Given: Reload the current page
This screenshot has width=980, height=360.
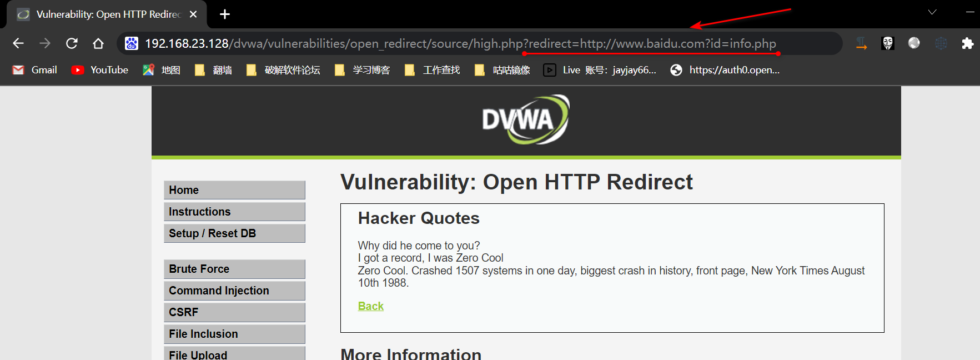Looking at the screenshot, I should [x=72, y=43].
